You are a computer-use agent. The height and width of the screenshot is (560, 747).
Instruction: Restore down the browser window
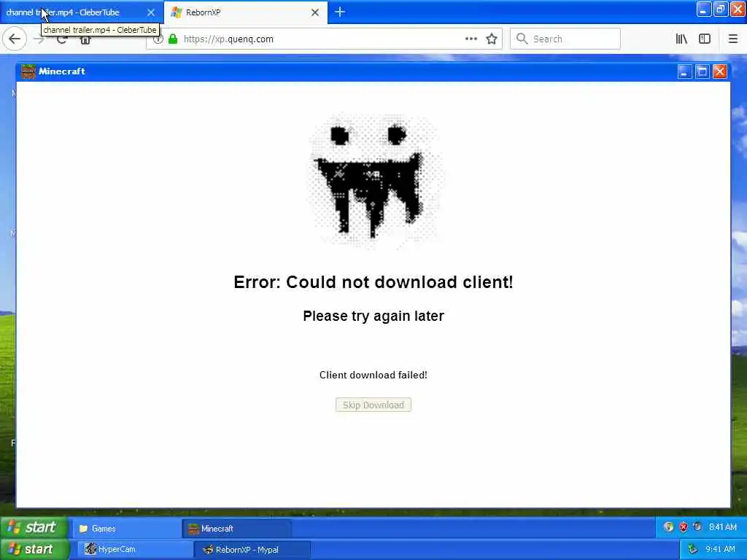click(x=720, y=9)
